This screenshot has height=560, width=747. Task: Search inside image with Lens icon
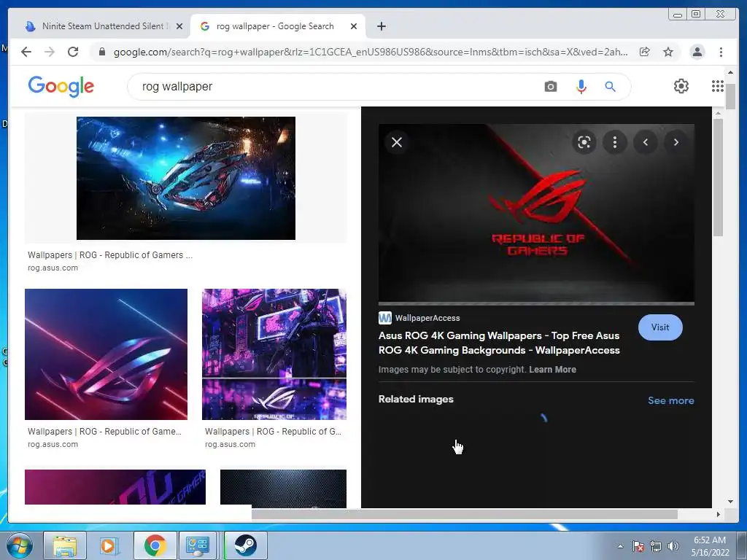click(x=584, y=142)
